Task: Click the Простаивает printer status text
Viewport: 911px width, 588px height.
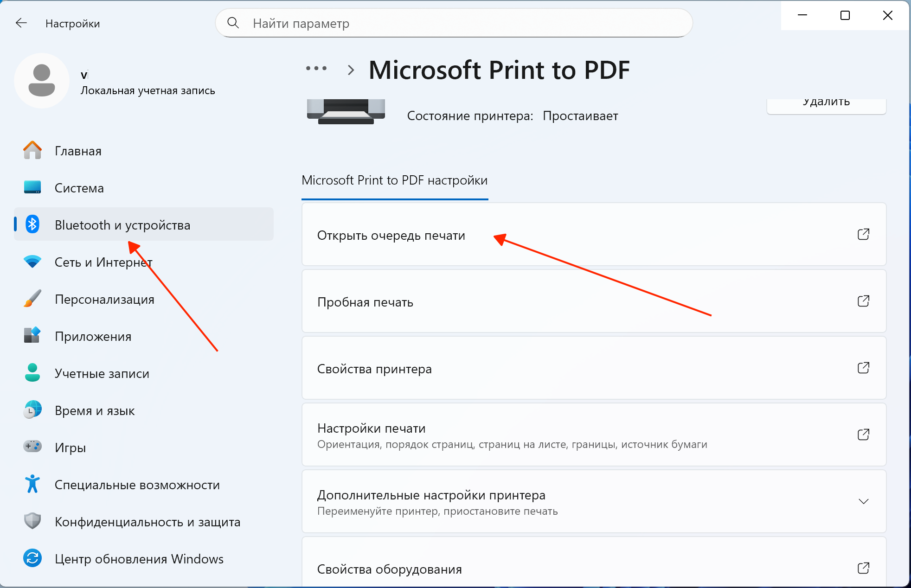Action: tap(580, 115)
